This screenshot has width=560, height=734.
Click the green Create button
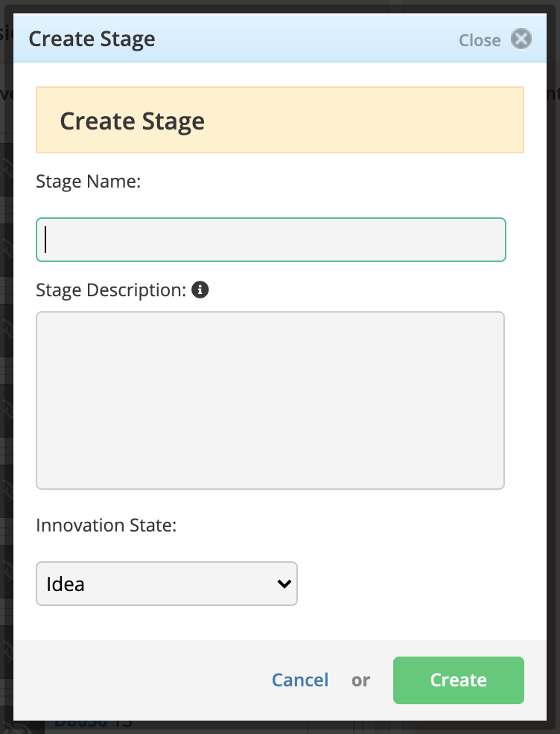459,680
